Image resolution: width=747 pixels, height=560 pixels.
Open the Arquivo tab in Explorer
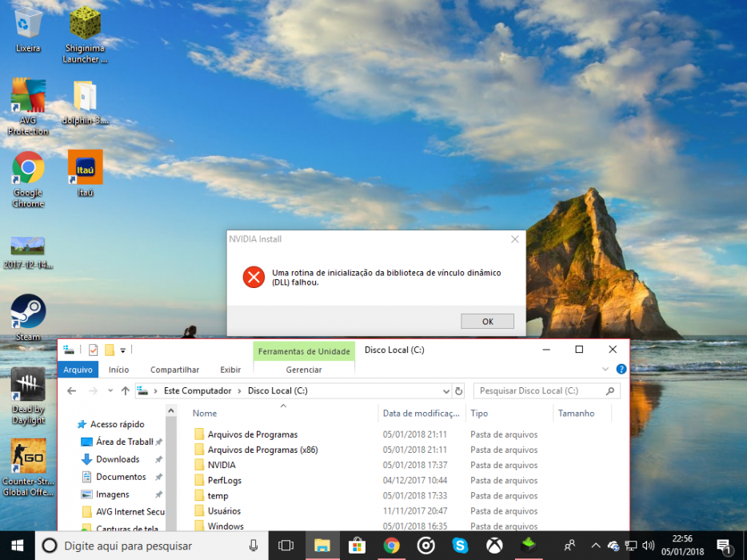pyautogui.click(x=78, y=370)
